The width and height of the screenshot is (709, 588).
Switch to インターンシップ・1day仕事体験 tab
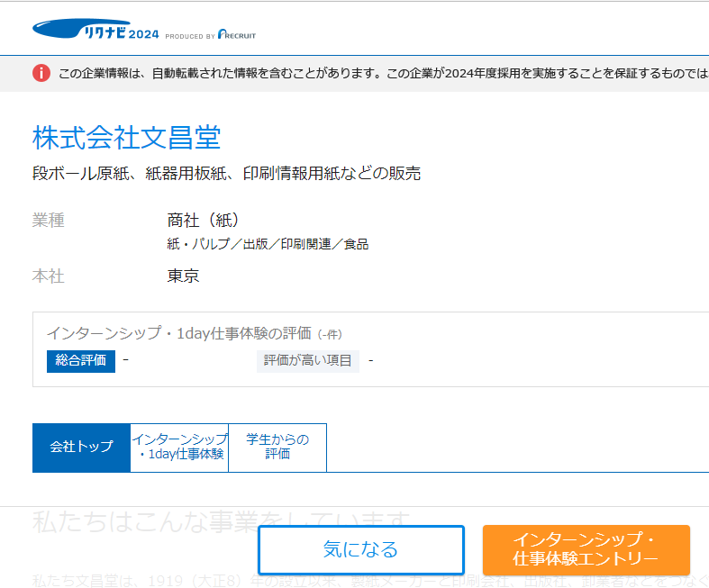pos(179,447)
